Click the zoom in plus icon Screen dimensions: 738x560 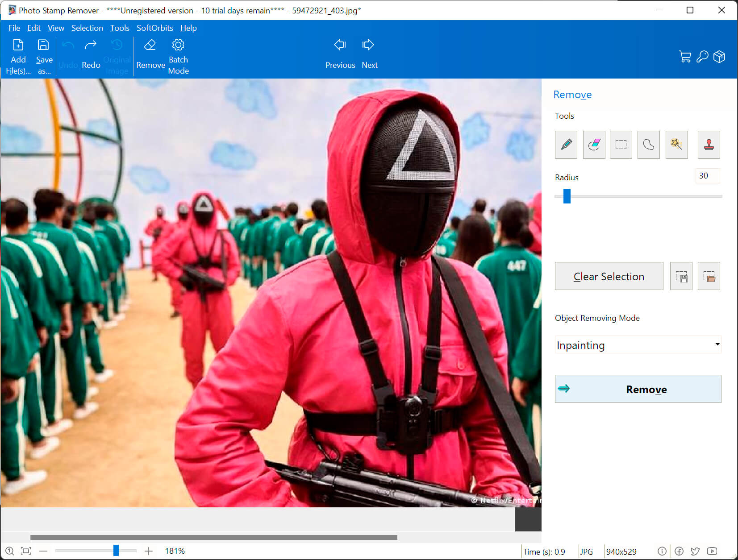coord(149,551)
